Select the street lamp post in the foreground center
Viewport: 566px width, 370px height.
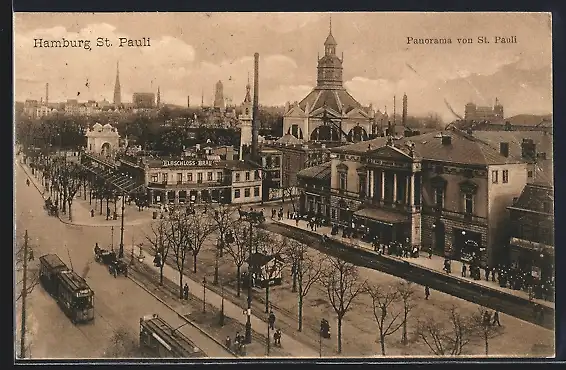(249, 278)
